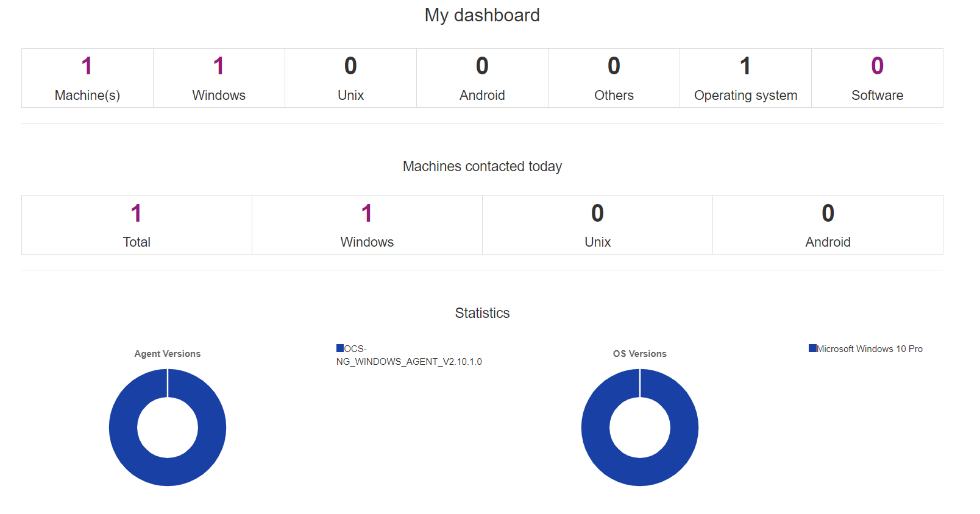980x514 pixels.
Task: Open Total machines contacted today tile
Action: [137, 225]
